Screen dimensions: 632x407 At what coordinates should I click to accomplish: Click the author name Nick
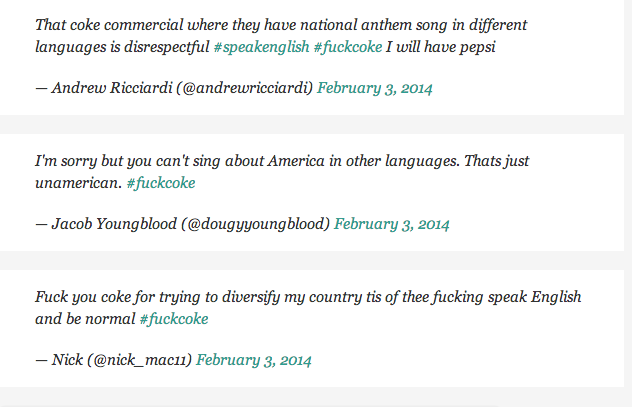point(67,360)
